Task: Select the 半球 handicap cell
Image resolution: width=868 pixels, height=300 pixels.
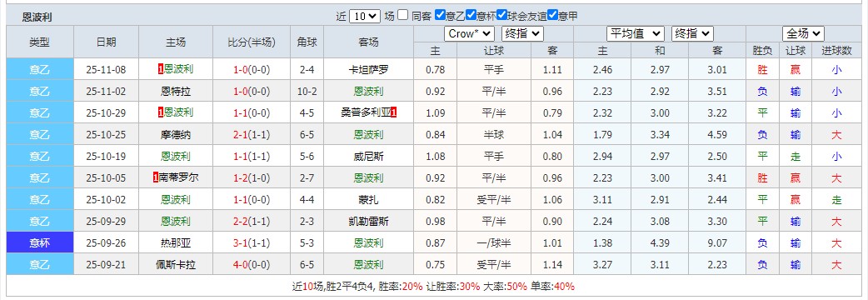Action: click(x=494, y=134)
